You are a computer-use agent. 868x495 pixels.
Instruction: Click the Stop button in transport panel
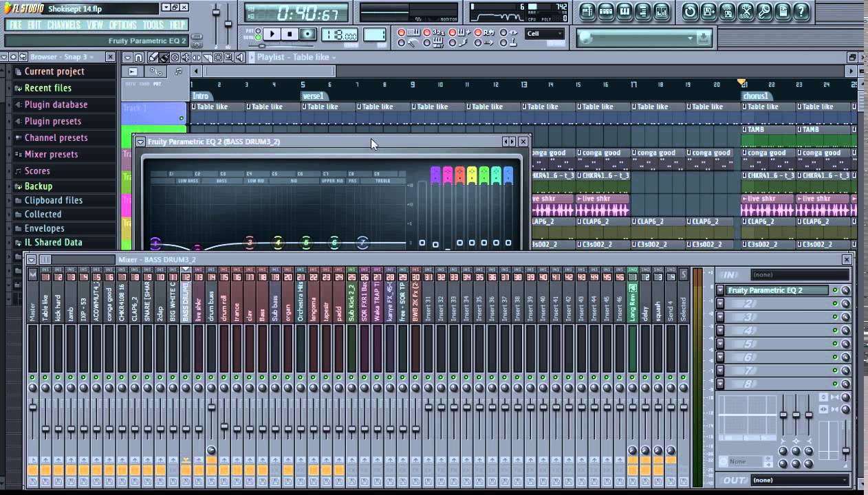click(x=290, y=34)
